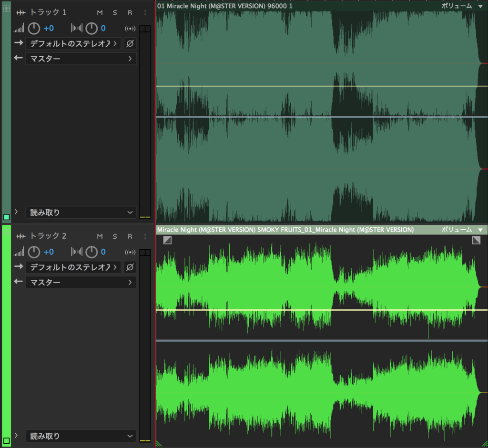Click Track 1 volume level icon
488x448 pixels.
pos(19,28)
